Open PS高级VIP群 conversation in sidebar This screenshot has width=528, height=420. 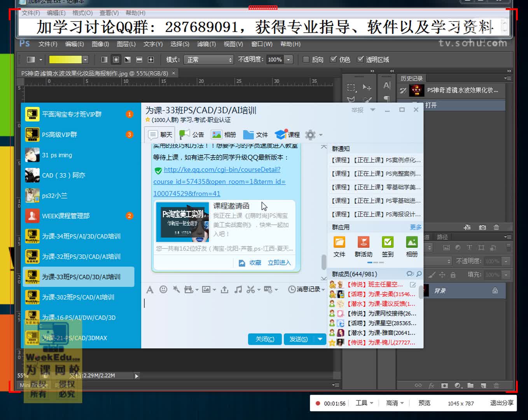(79, 135)
